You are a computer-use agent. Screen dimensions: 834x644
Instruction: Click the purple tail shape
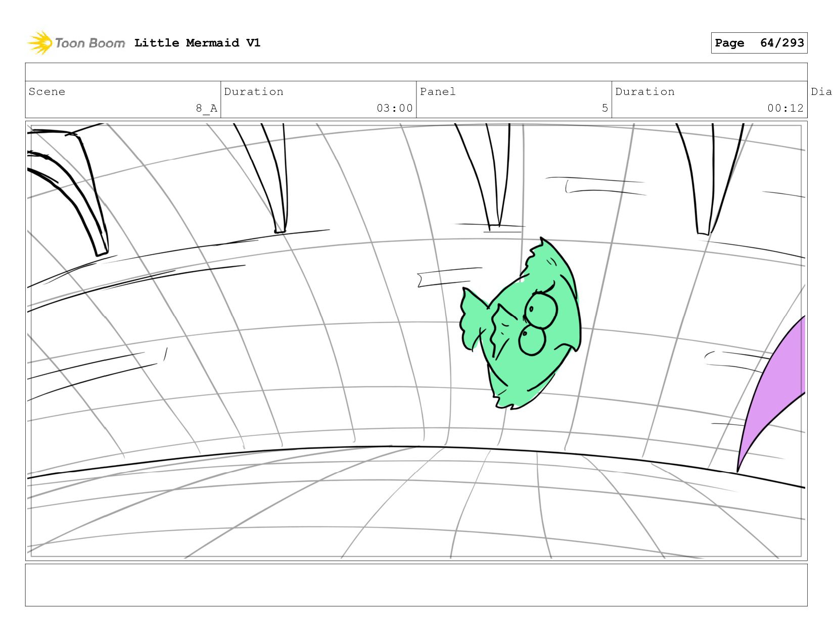(771, 394)
